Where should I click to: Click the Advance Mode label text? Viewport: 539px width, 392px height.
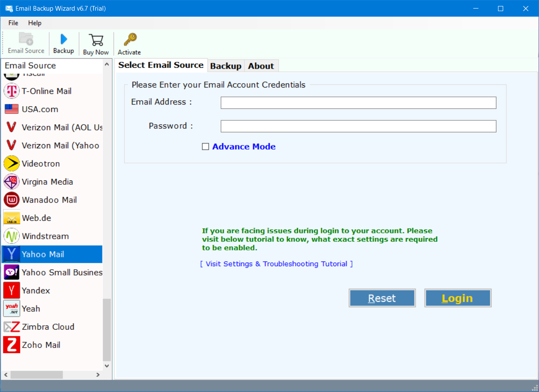pyautogui.click(x=244, y=147)
